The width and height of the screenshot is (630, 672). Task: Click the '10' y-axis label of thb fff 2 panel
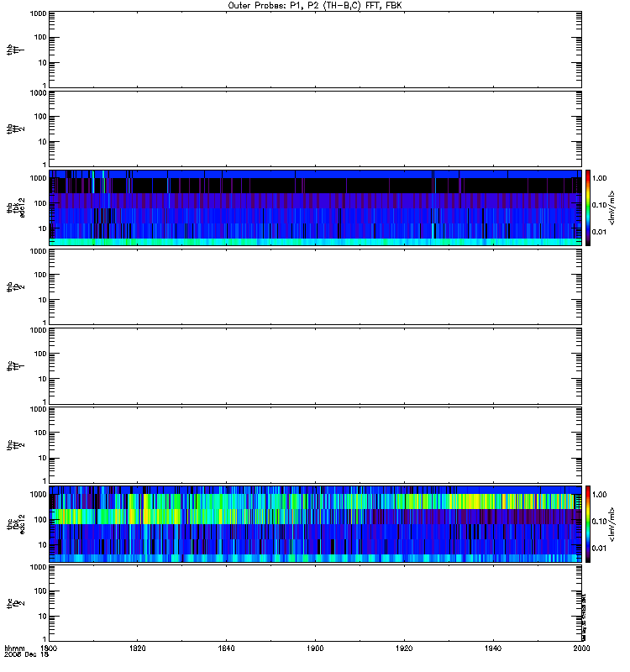42,142
